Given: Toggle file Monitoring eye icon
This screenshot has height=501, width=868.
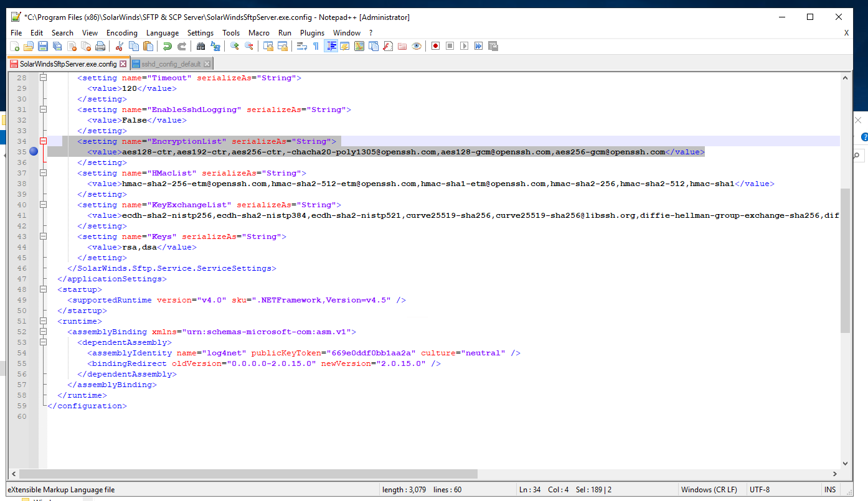Looking at the screenshot, I should click(417, 46).
